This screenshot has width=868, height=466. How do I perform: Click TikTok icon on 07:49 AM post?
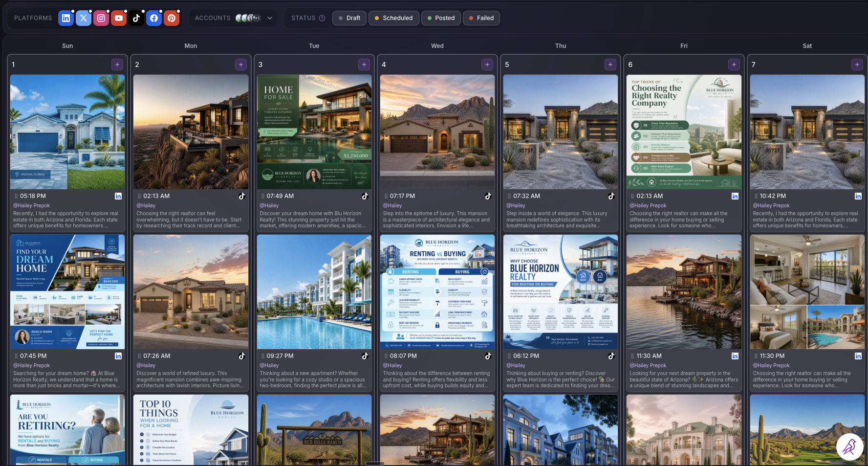tap(365, 196)
